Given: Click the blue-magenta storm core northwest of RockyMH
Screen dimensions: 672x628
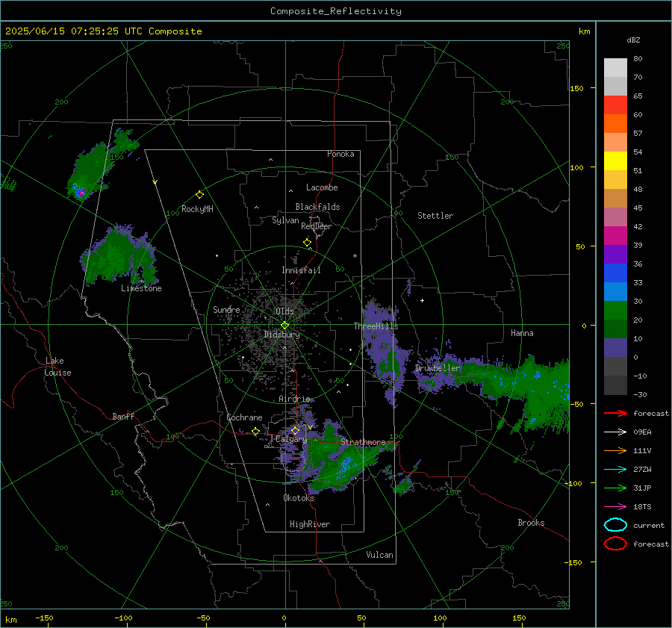Looking at the screenshot, I should point(81,193).
